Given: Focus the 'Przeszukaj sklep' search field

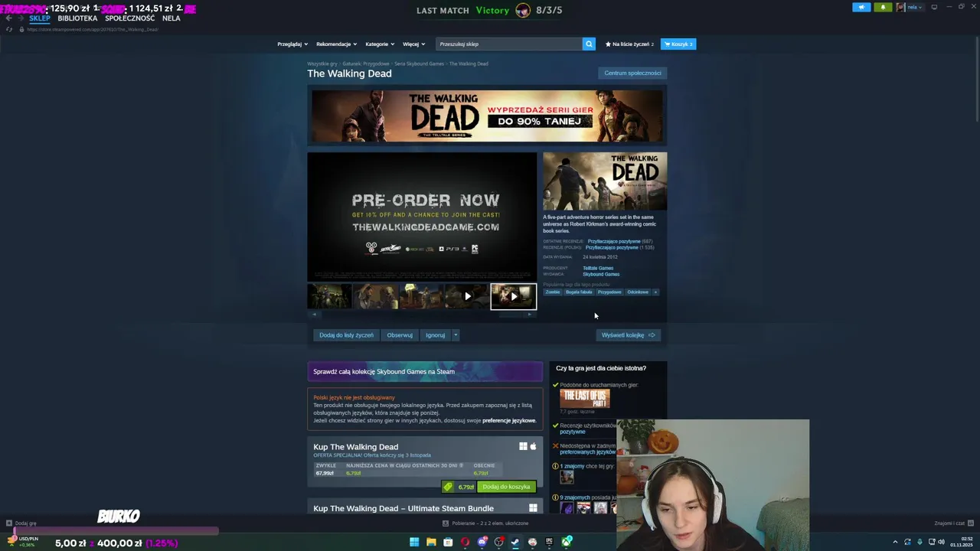Looking at the screenshot, I should coord(509,44).
